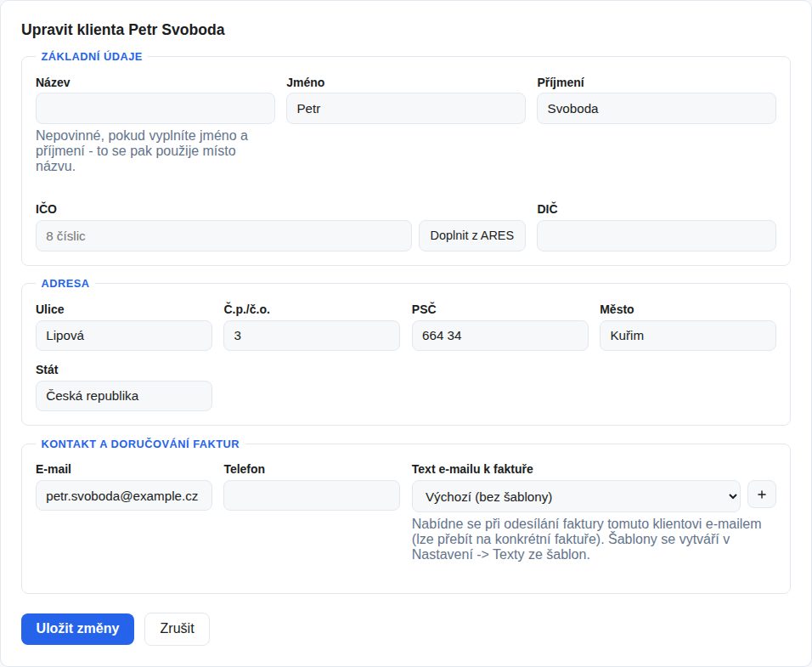Image resolution: width=812 pixels, height=667 pixels.
Task: Click the ZÁKLADNÍ ÚDAJE section title
Action: (x=92, y=56)
